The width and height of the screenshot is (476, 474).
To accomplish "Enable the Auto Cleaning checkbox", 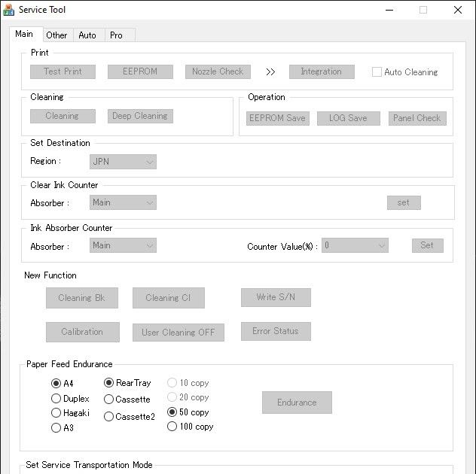I will click(x=377, y=72).
